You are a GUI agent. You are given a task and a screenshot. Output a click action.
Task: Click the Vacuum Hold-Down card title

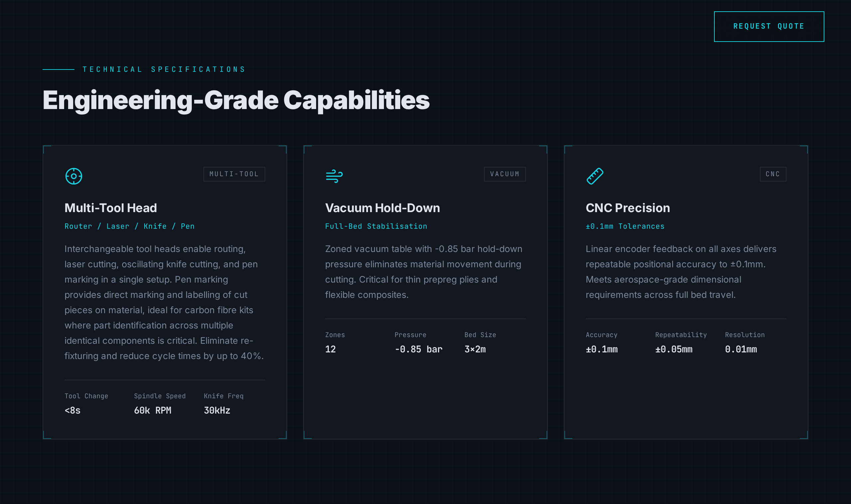tap(382, 208)
